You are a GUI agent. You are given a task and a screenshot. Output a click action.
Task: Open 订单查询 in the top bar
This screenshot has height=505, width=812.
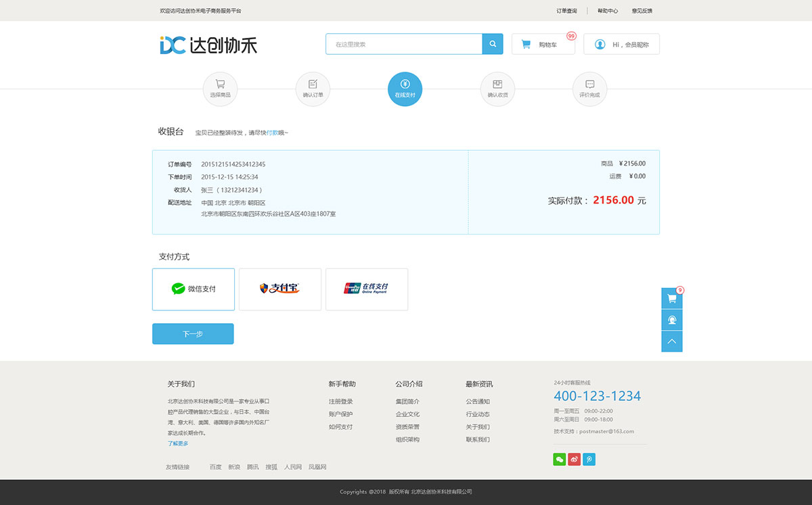click(566, 10)
